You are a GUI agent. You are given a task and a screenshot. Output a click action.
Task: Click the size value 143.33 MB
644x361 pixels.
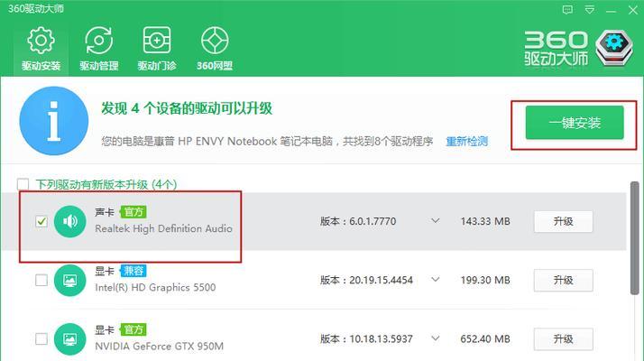[x=485, y=222]
